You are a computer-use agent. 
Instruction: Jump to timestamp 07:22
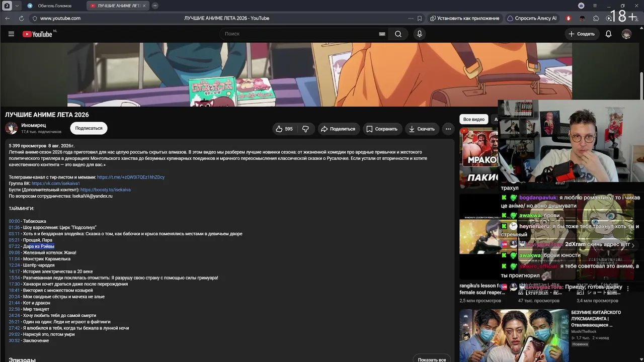tap(14, 246)
